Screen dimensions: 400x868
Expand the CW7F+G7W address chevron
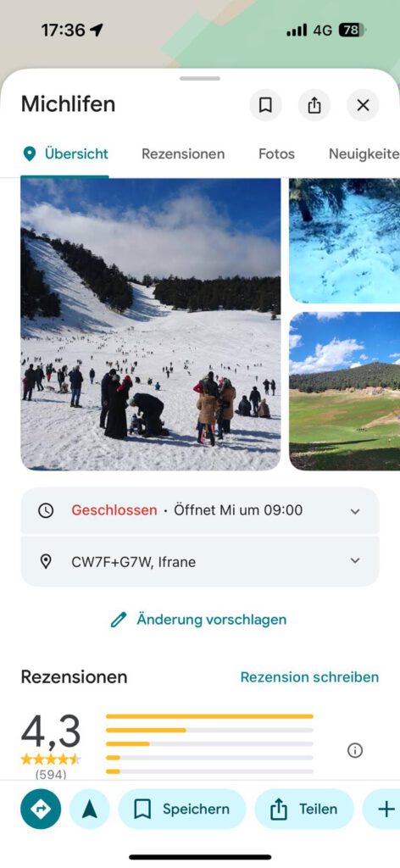(355, 561)
